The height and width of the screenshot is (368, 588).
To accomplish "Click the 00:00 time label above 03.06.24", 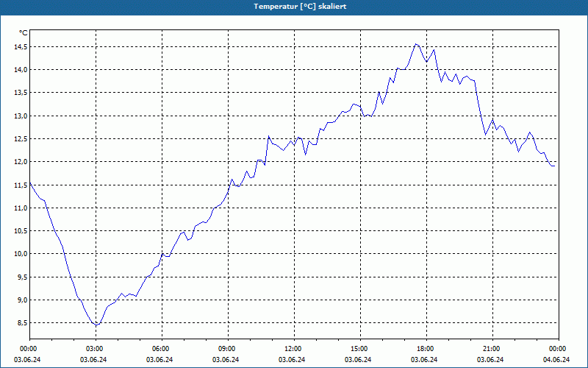I will 28,349.
